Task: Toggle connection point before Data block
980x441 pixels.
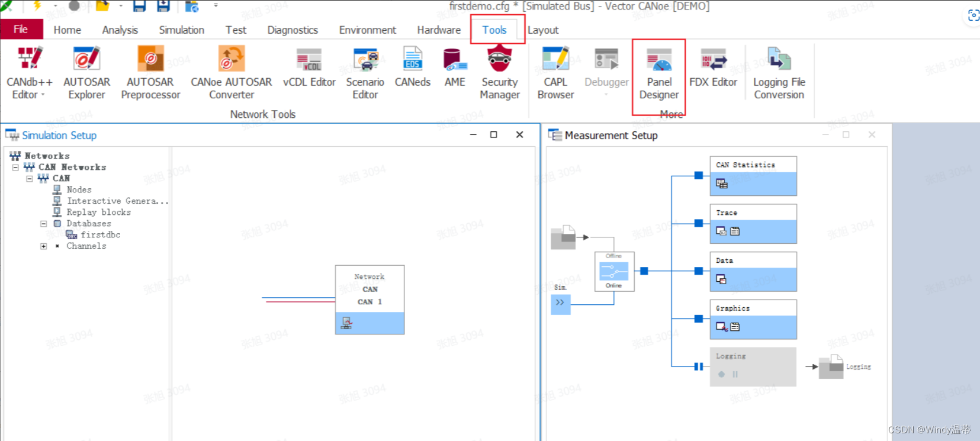Action: [x=699, y=271]
